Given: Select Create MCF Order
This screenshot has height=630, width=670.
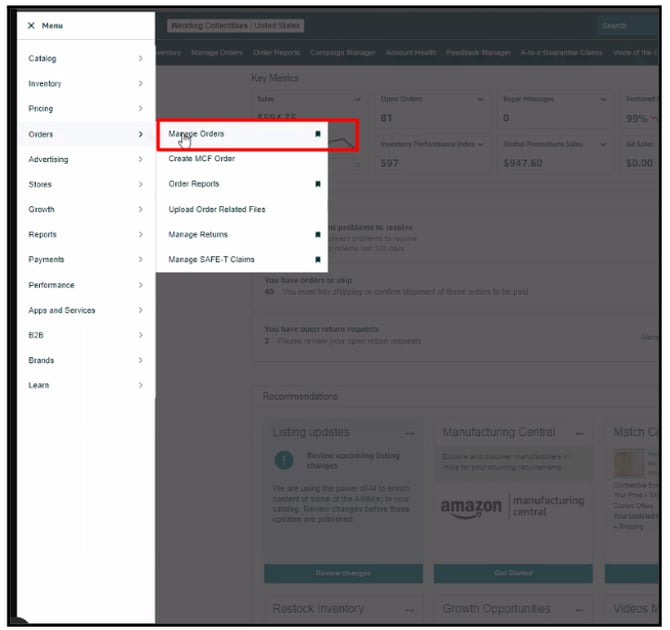Looking at the screenshot, I should point(242,159).
